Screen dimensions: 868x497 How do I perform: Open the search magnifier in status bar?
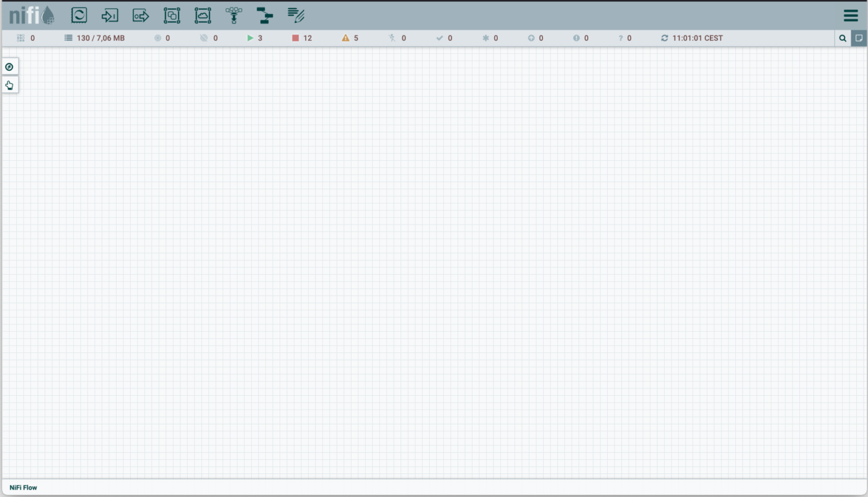pos(843,38)
